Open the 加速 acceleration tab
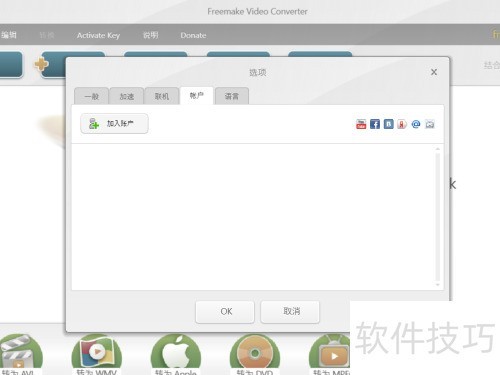500x375 pixels. [127, 96]
